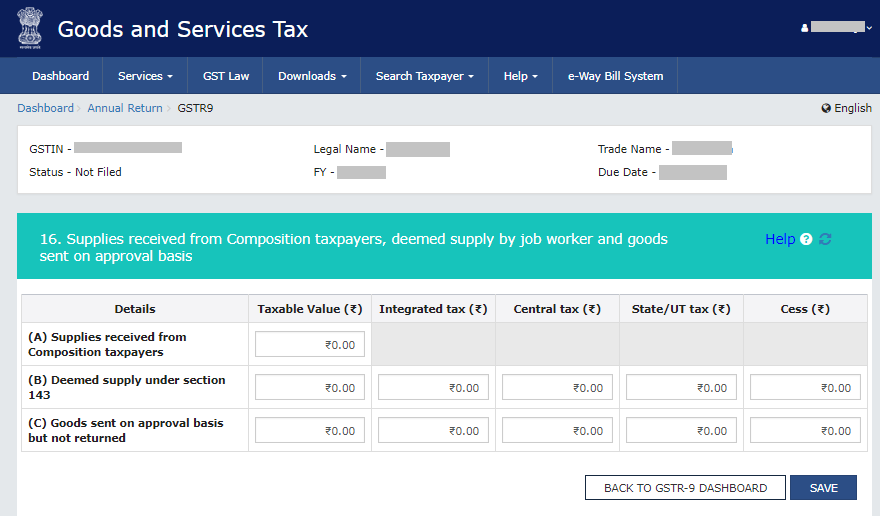Expand the Downloads dropdown menu
Viewport: 880px width, 516px height.
click(312, 76)
